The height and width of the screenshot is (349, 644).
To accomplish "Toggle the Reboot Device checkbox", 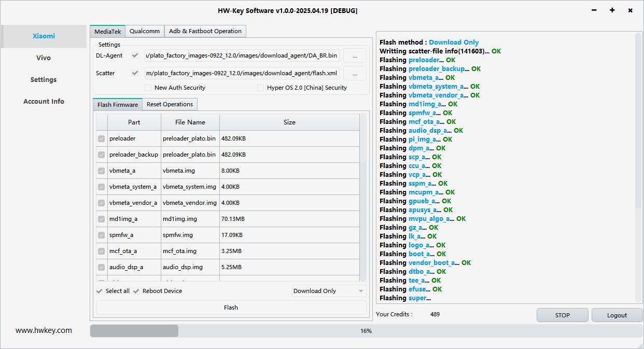I will pos(136,291).
